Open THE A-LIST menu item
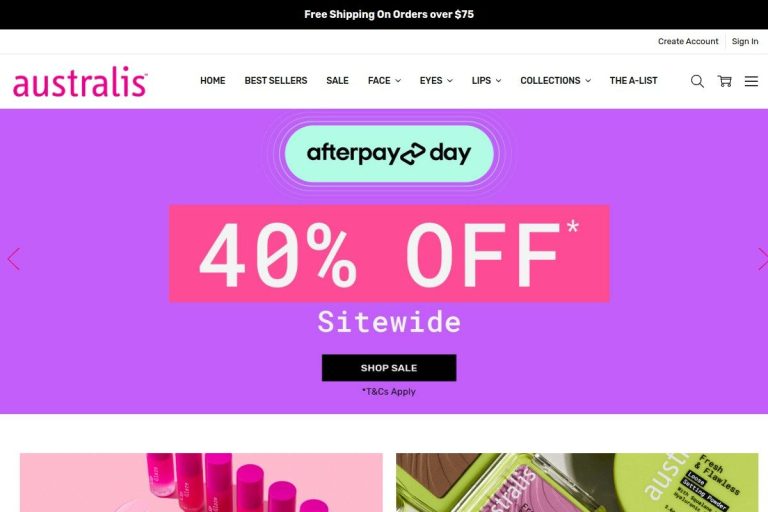Screen dimensions: 768x512 (633, 80)
